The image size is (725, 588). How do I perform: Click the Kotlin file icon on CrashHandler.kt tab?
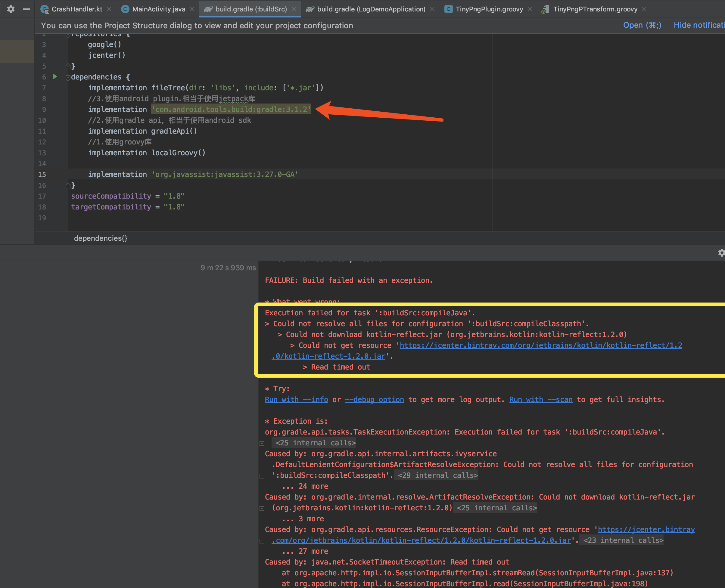click(x=44, y=9)
